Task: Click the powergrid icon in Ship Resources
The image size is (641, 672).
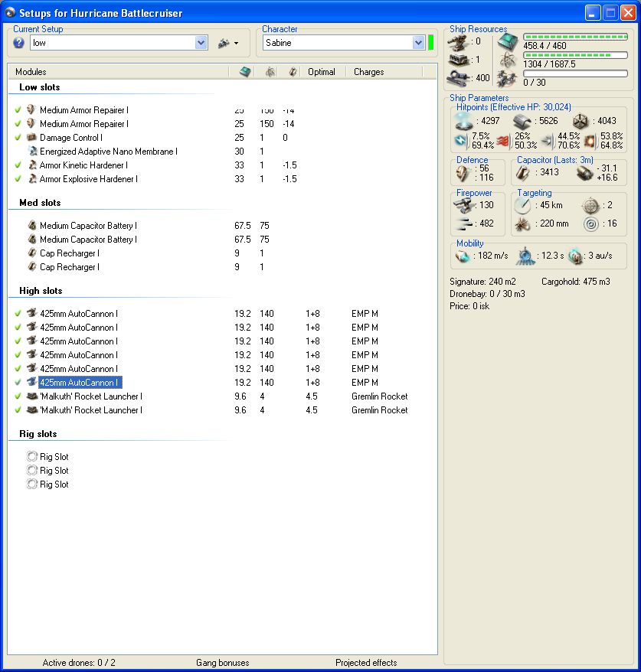Action: pos(508,60)
